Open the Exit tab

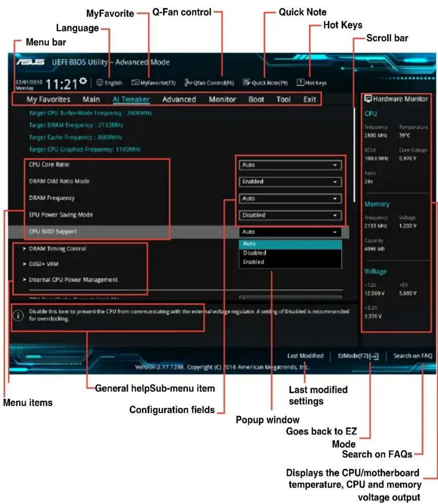tap(310, 100)
